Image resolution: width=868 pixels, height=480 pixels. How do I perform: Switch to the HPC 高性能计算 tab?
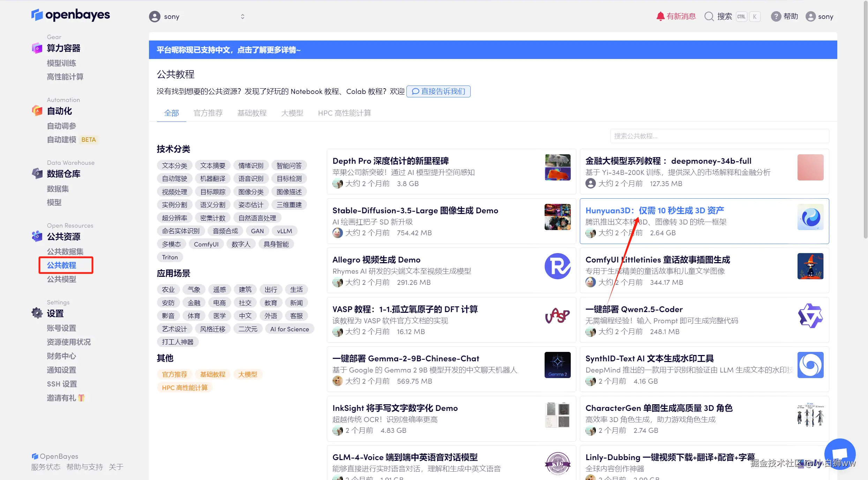(x=344, y=113)
